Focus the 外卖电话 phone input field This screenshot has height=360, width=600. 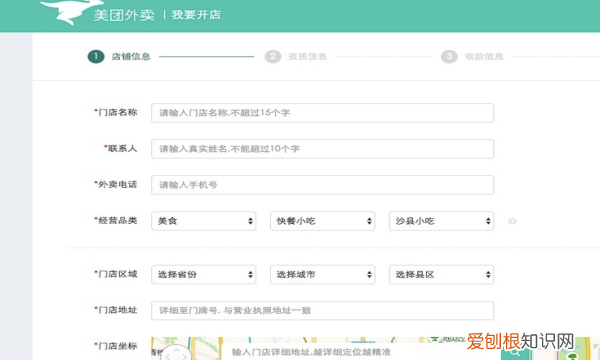point(323,185)
